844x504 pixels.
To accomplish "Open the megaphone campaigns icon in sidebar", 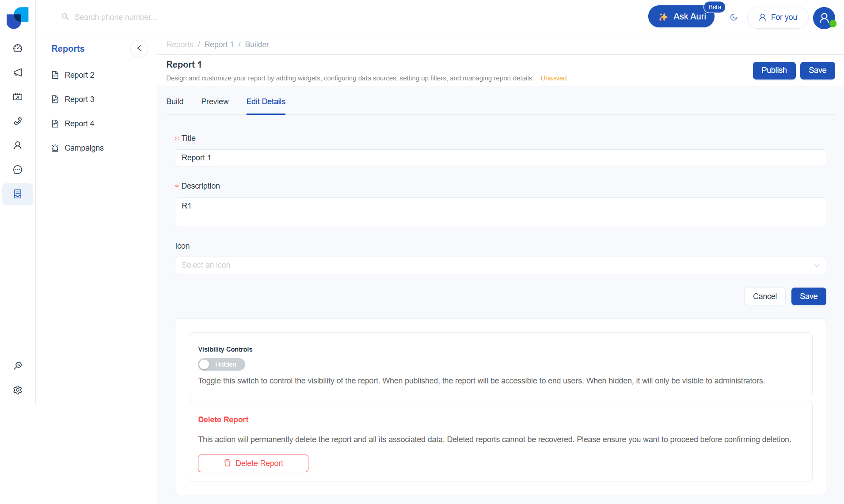I will (18, 72).
